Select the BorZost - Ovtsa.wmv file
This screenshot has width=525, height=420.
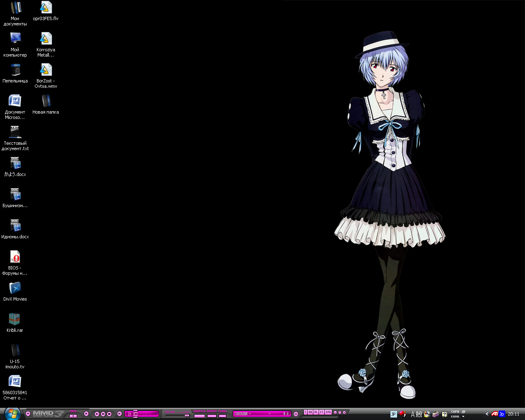pyautogui.click(x=46, y=77)
